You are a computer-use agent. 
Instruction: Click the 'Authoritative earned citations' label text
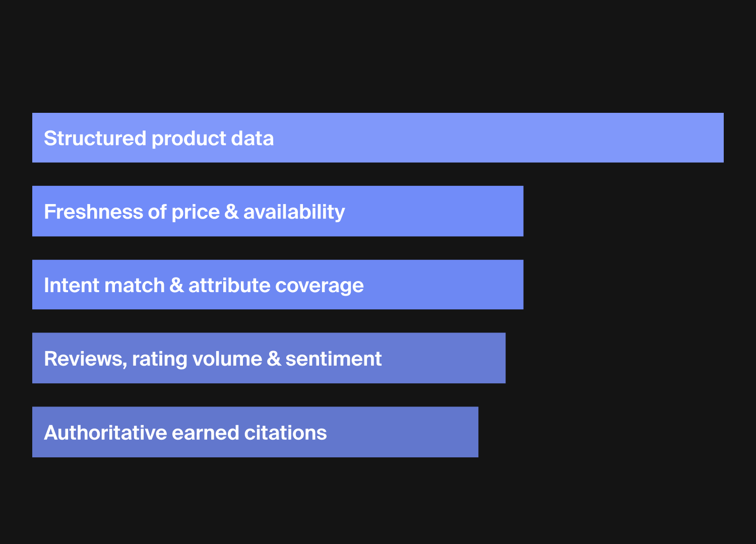pyautogui.click(x=185, y=433)
